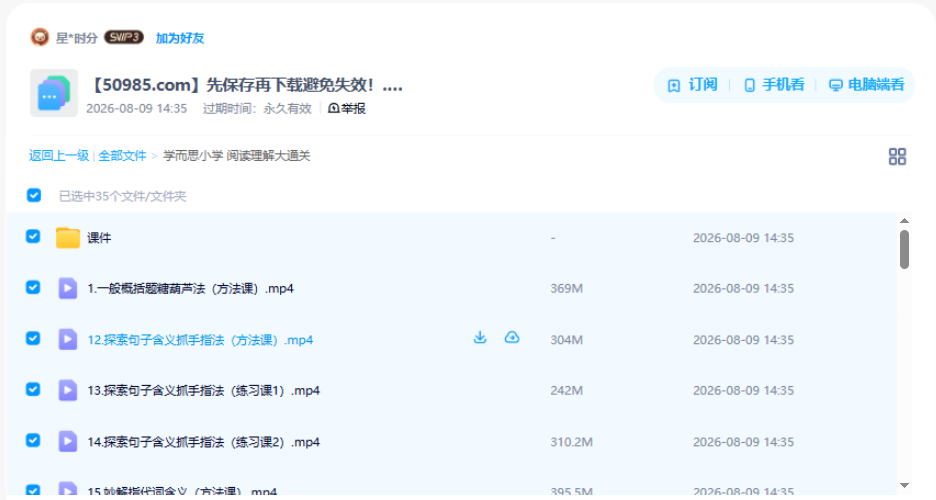Click the share file package icon
Screen dimensions: 936x500
pyautogui.click(x=54, y=92)
